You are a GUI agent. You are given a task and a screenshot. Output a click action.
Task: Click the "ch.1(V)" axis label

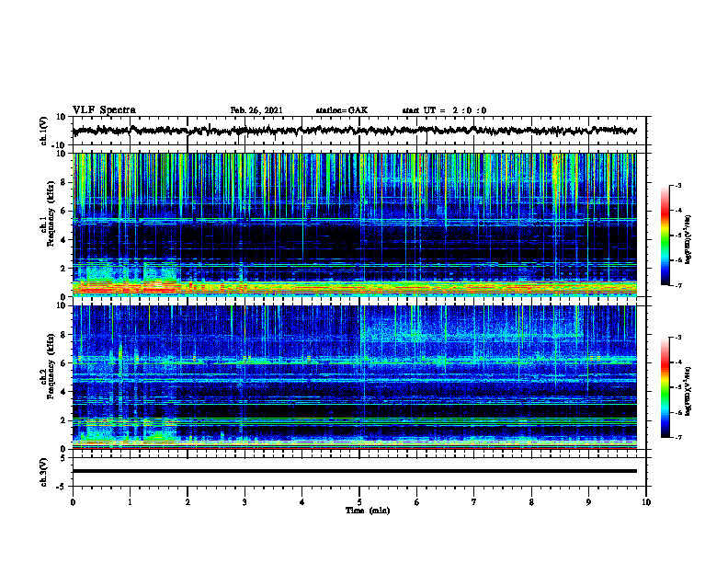(44, 131)
